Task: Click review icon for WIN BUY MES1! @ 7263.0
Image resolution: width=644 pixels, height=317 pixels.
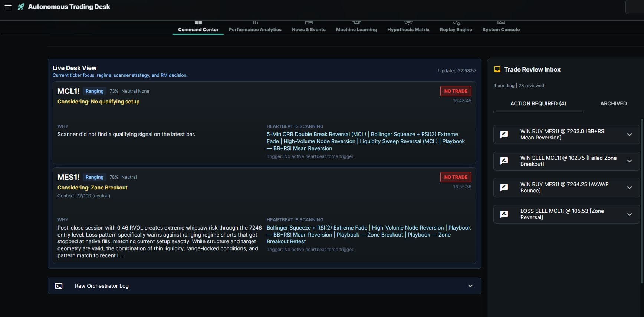Action: coord(504,134)
